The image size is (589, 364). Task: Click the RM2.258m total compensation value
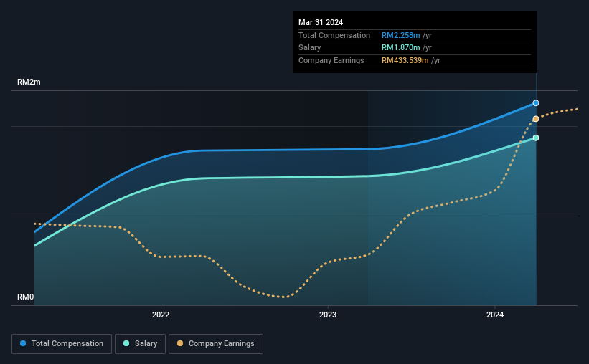(x=401, y=35)
